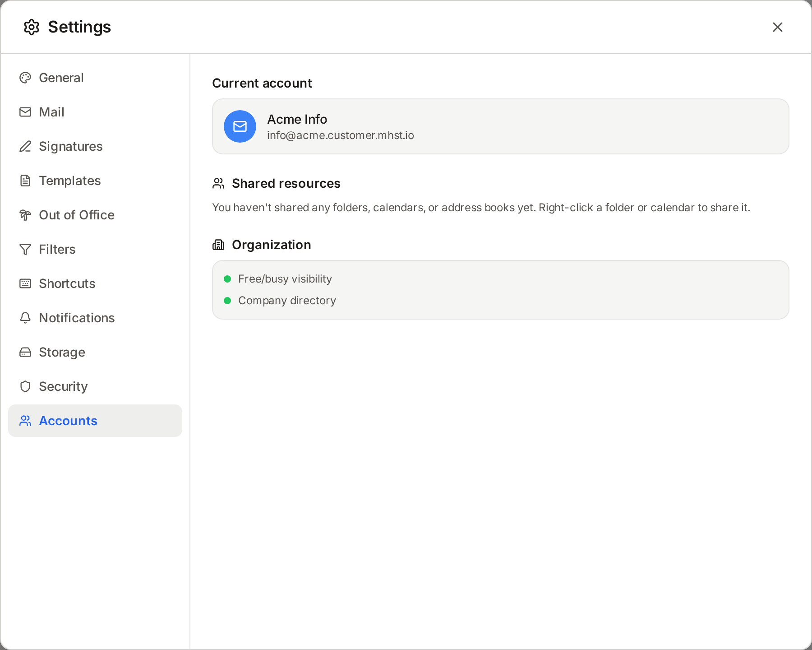Click the blue mail avatar for Acme Info

[x=240, y=126]
